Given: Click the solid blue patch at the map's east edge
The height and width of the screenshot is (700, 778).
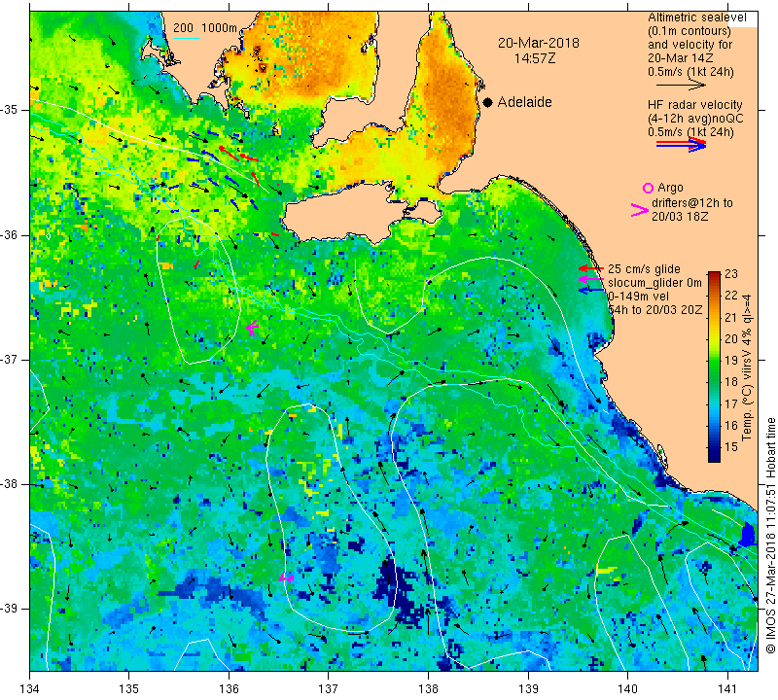Looking at the screenshot, I should coord(747,535).
